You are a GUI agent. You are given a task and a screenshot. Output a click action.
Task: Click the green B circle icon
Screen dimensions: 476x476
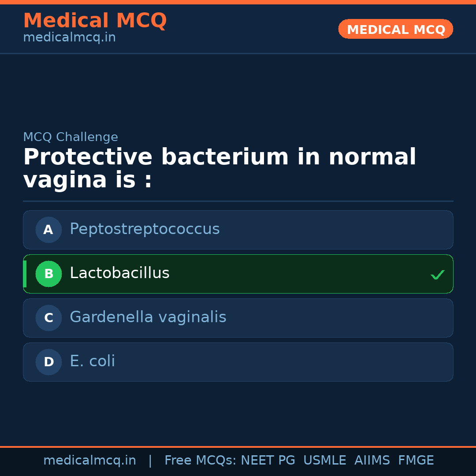coord(48,274)
